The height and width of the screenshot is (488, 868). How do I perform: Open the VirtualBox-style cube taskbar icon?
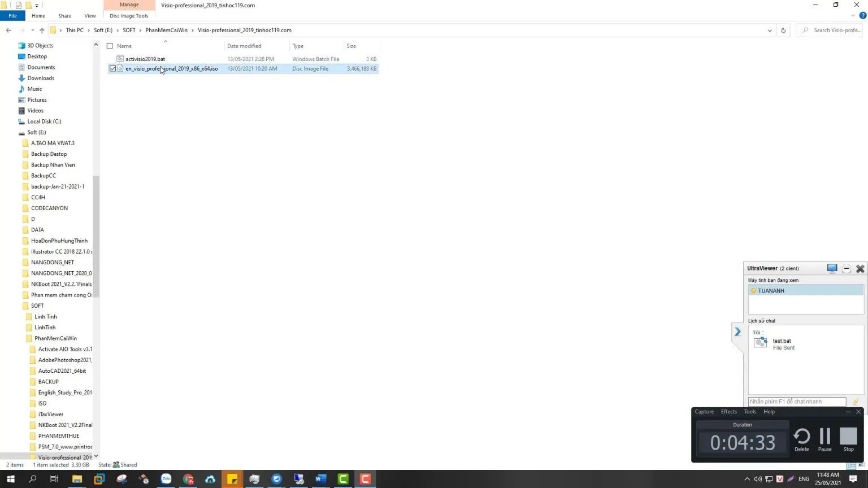pyautogui.click(x=99, y=479)
